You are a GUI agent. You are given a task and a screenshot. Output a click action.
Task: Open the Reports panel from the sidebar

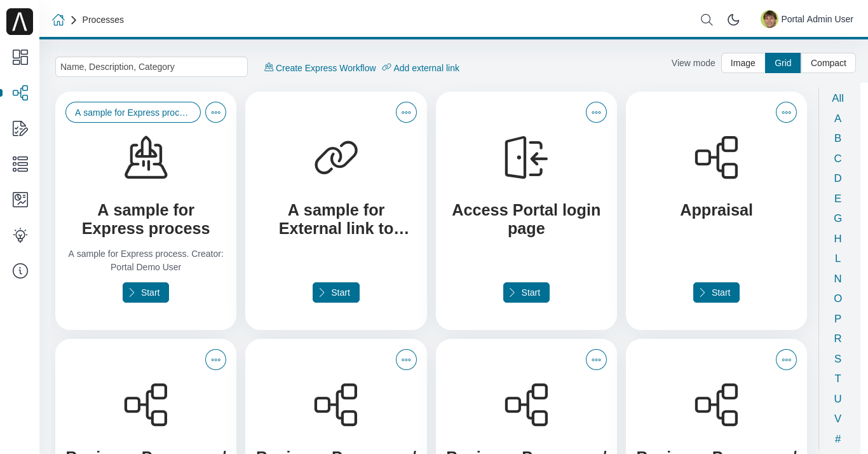click(x=20, y=198)
